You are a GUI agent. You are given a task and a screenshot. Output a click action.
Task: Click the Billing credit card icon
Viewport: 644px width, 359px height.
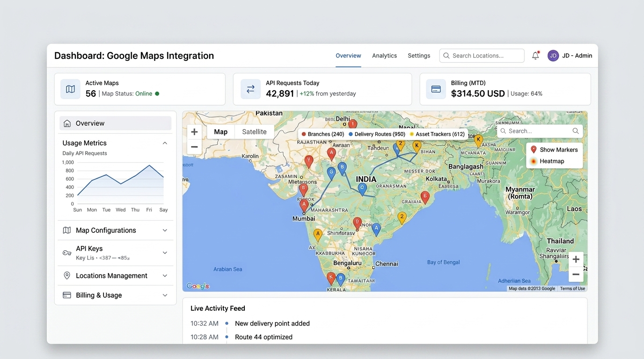[x=436, y=89]
